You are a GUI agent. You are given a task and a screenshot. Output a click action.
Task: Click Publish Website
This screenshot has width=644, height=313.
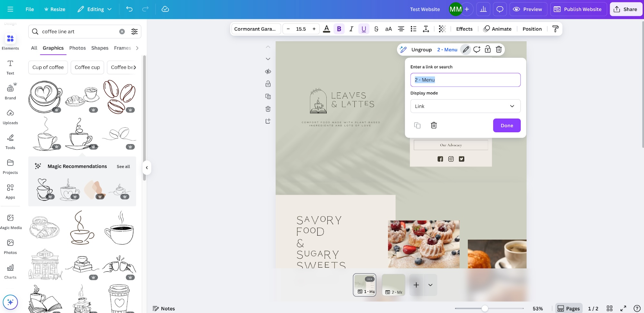point(578,9)
